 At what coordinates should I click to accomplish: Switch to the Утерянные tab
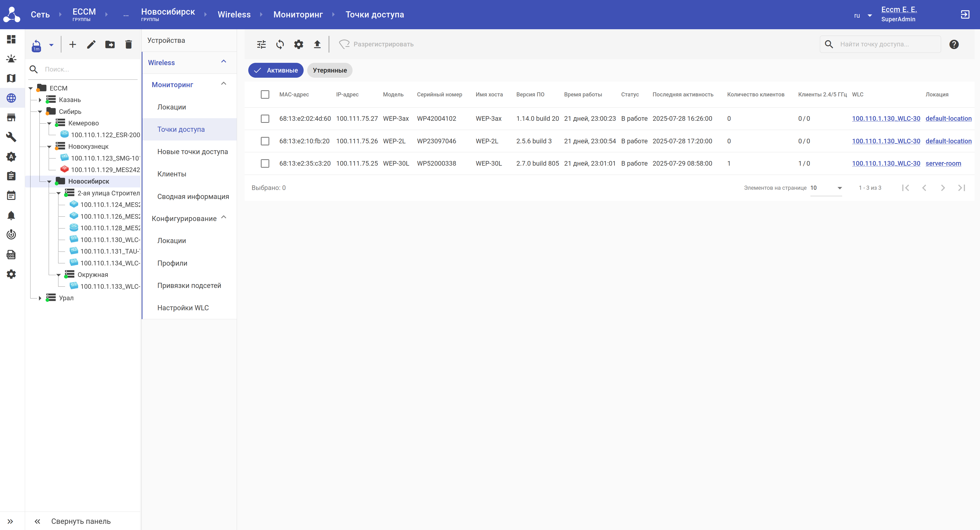329,70
